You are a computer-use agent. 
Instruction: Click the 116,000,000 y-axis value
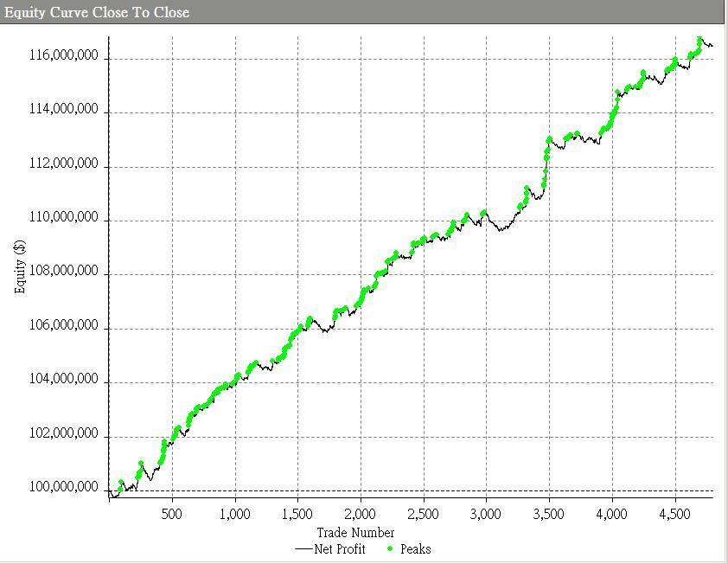click(x=64, y=55)
